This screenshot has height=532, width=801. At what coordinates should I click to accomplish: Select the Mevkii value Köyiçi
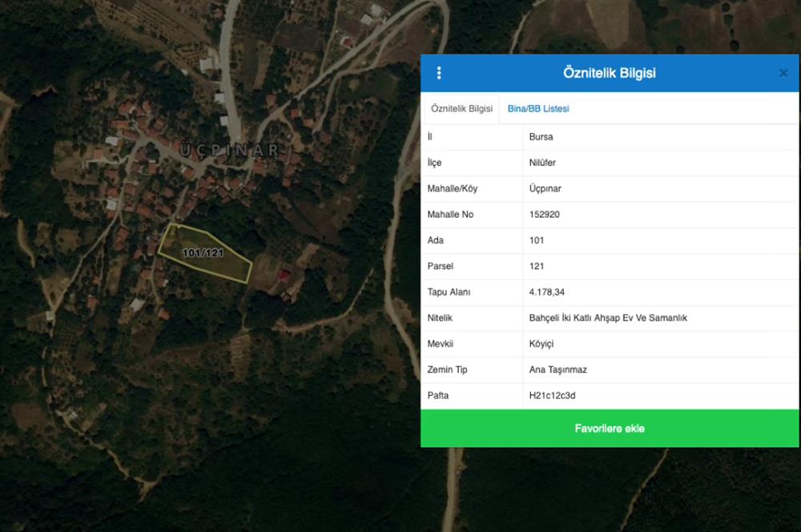pyautogui.click(x=541, y=344)
